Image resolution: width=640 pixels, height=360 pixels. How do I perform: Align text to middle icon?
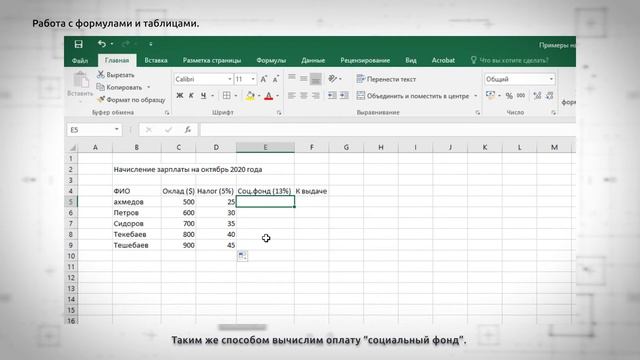(x=304, y=78)
